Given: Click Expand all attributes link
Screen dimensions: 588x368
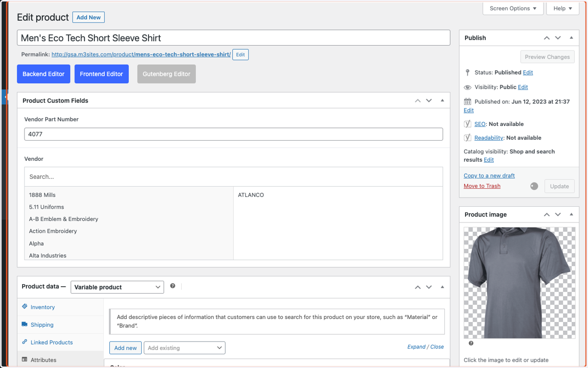Looking at the screenshot, I should 416,347.
